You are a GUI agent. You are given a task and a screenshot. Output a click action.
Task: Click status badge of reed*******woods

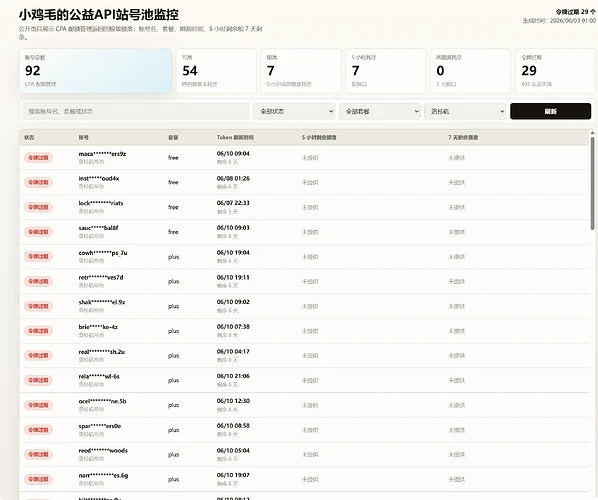click(38, 454)
